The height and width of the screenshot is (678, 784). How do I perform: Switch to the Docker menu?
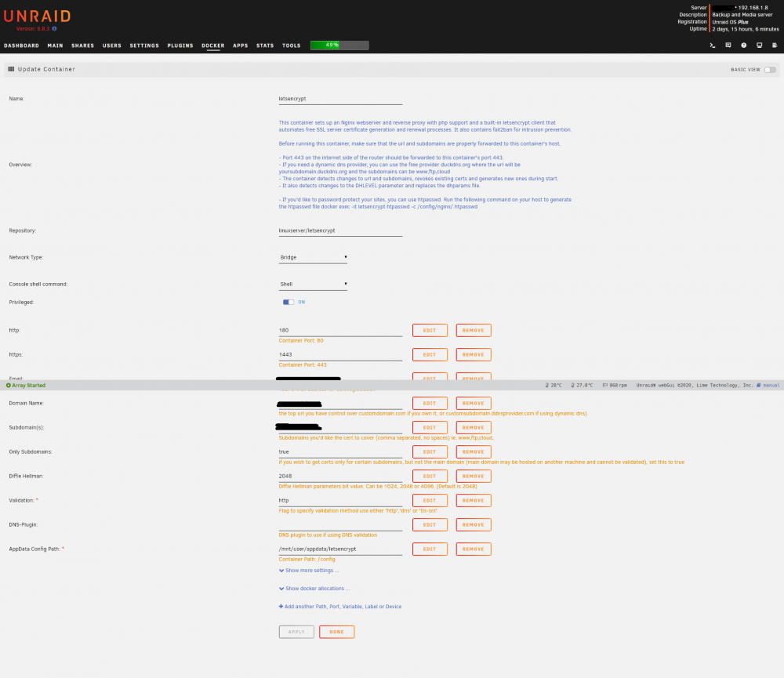pos(213,45)
